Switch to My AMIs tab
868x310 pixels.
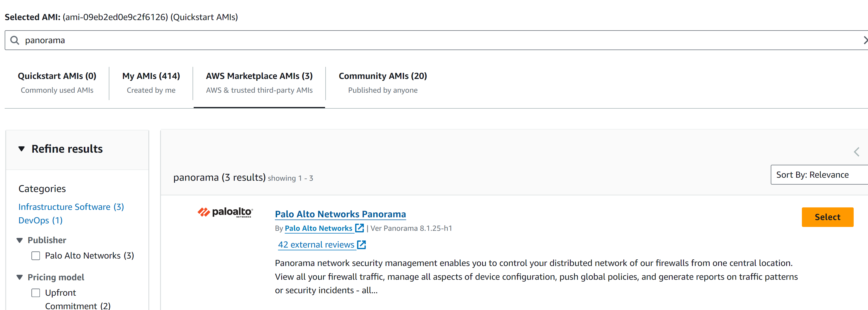(151, 83)
